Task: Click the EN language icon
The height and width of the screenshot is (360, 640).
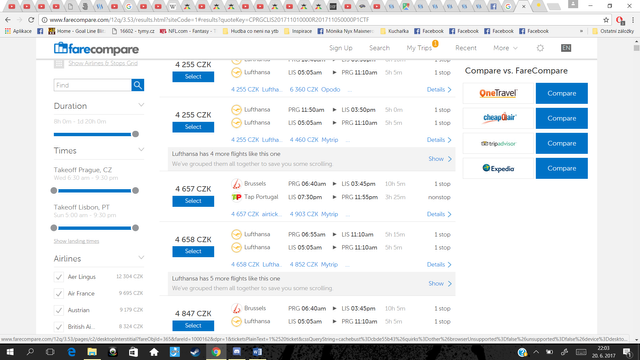Action: click(566, 48)
